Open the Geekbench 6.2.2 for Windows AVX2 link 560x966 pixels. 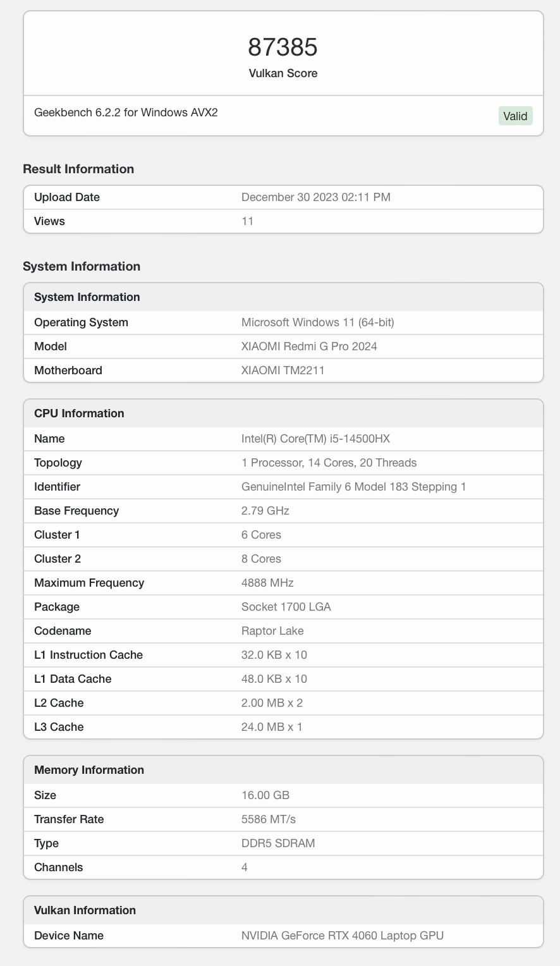point(126,113)
